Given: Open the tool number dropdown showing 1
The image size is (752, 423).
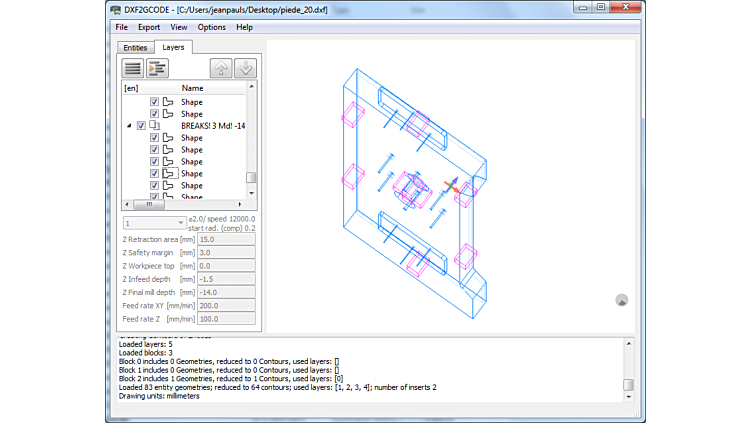Looking at the screenshot, I should [153, 222].
